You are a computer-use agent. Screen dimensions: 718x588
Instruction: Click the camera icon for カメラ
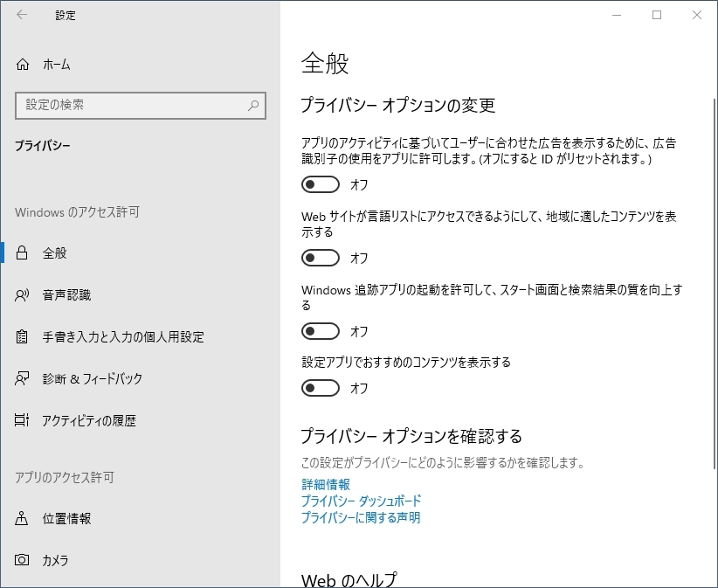(22, 560)
